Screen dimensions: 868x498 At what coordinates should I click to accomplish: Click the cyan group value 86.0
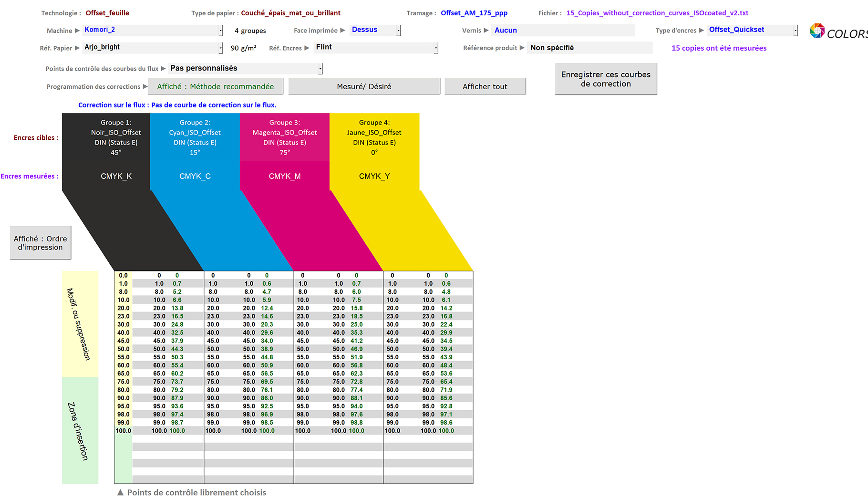267,398
